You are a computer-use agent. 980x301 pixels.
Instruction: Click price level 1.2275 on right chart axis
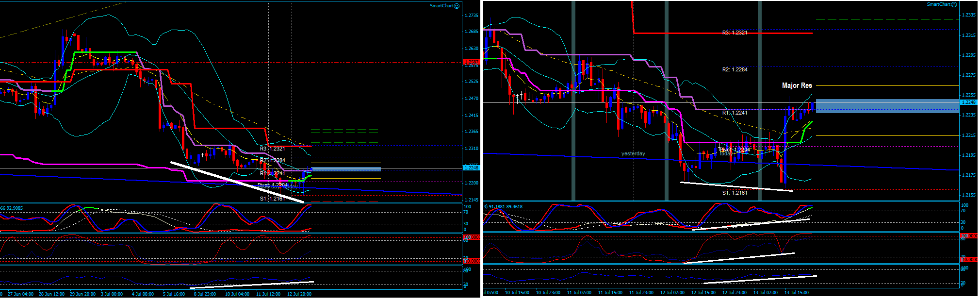[x=969, y=75]
